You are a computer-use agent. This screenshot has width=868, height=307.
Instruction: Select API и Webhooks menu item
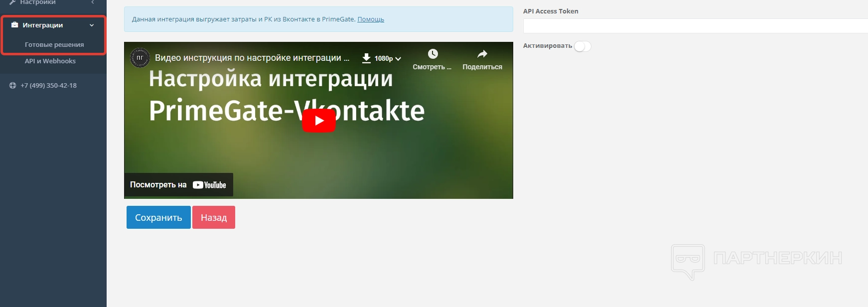[x=50, y=61]
